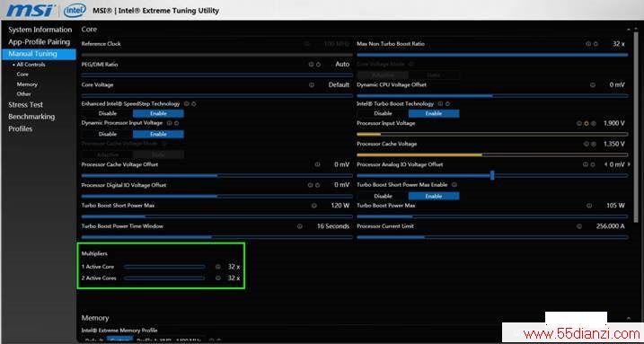
Task: Disable Enhanced Intel SpeedStep Technology
Action: 108,113
